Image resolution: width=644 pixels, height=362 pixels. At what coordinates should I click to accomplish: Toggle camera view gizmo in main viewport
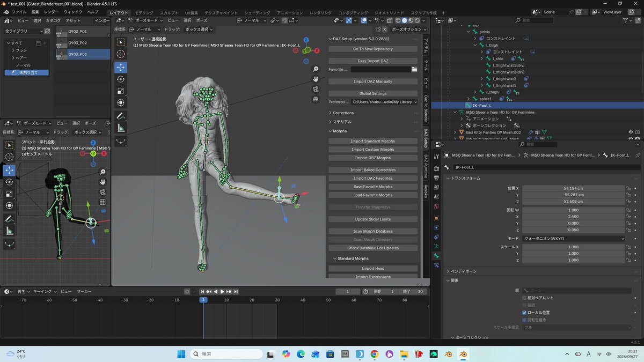pos(316,89)
